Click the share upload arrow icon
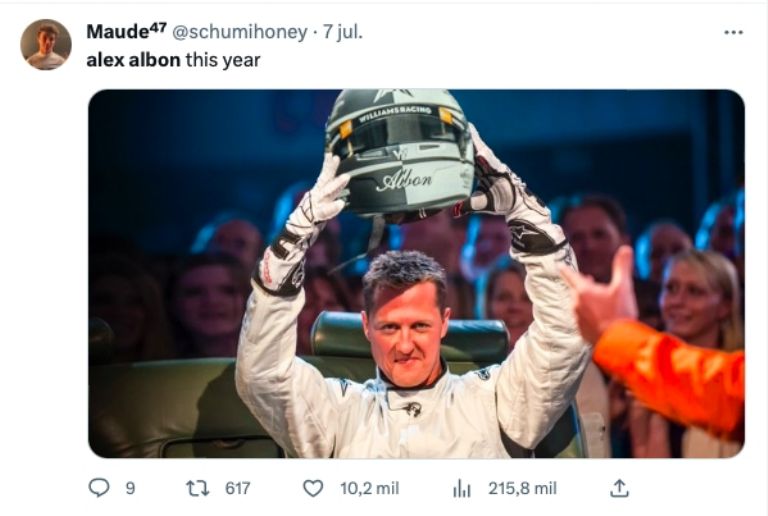 coord(619,488)
